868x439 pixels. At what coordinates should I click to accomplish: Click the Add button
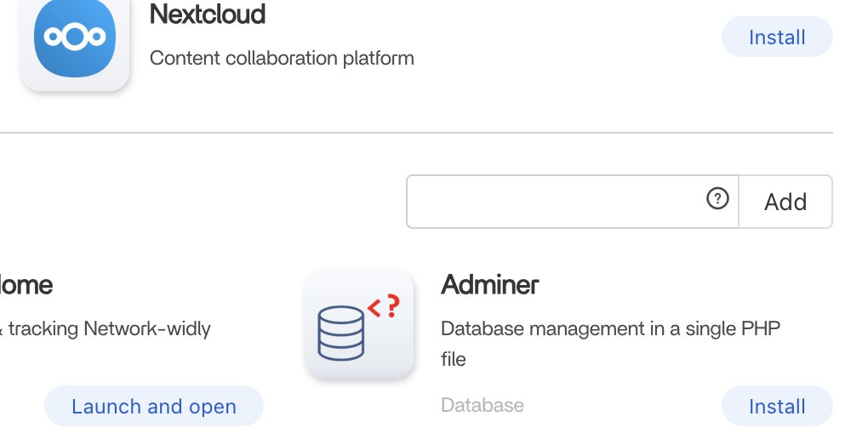pyautogui.click(x=785, y=202)
